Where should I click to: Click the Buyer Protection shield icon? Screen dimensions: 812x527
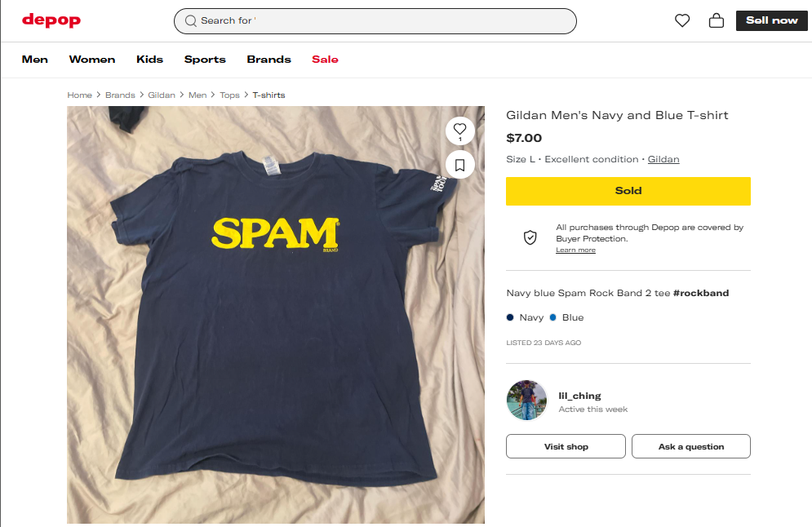[x=530, y=237]
